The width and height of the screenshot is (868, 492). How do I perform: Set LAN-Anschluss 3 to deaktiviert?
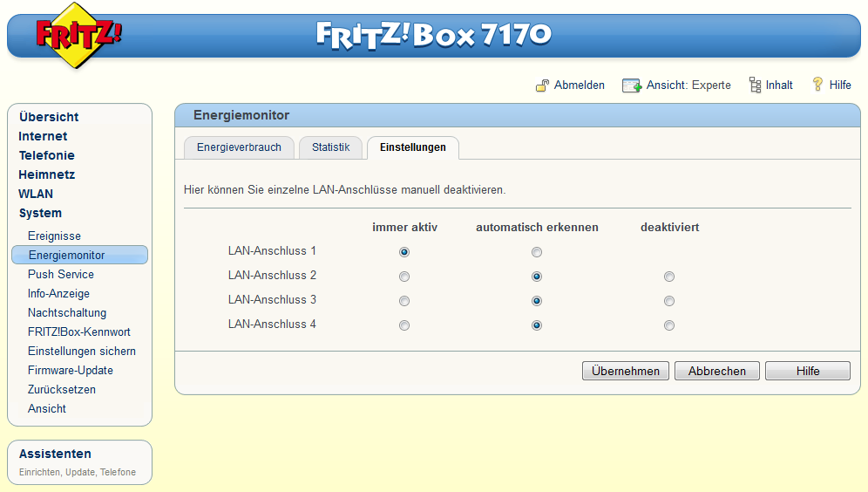pos(669,301)
